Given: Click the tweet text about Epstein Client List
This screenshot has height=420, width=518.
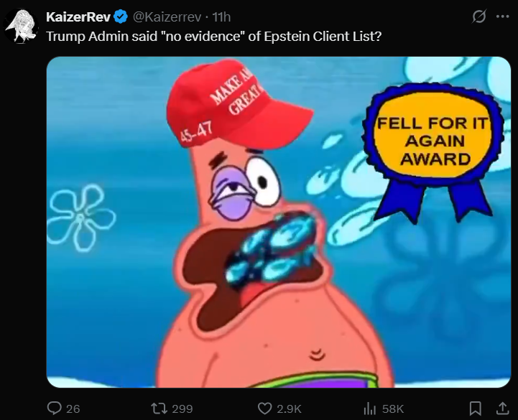Looking at the screenshot, I should (x=214, y=37).
